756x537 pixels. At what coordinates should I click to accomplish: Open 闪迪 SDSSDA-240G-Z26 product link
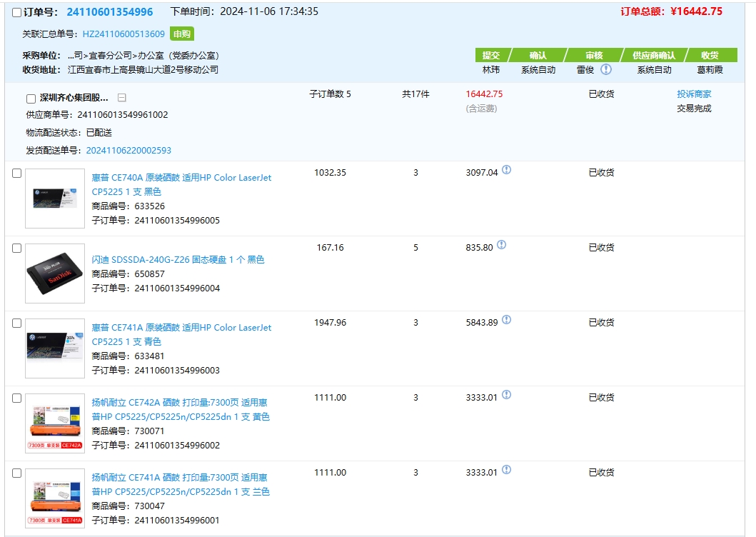tap(178, 260)
